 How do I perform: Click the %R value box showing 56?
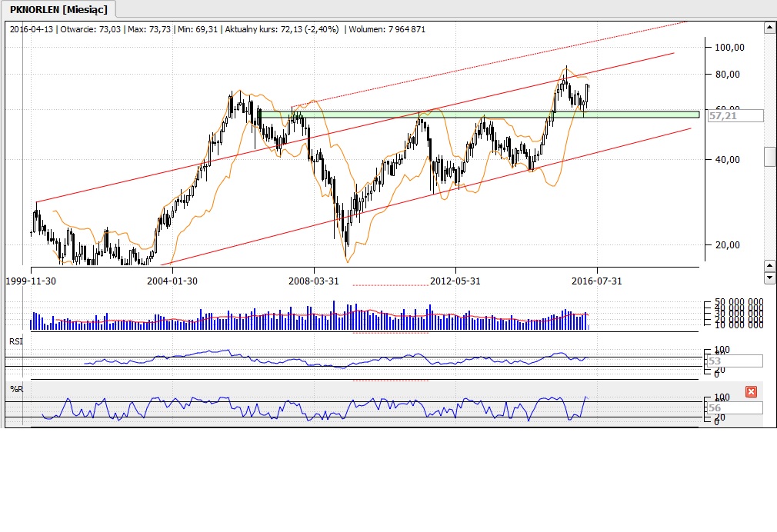click(735, 408)
